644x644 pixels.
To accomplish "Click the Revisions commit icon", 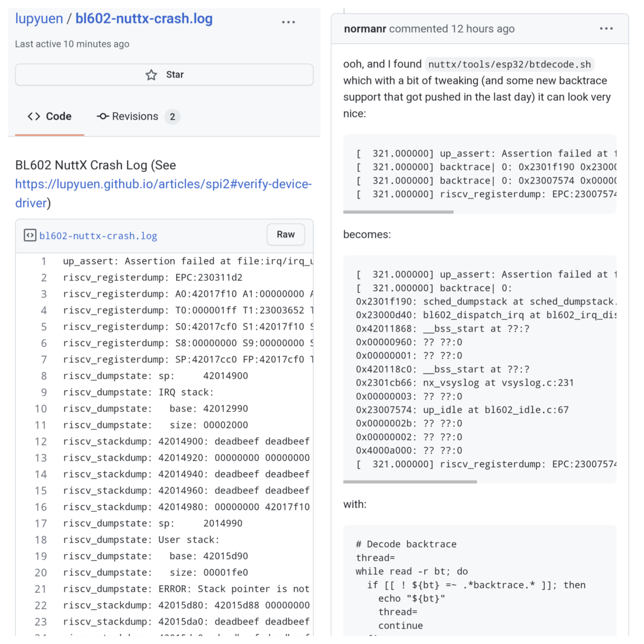I will pyautogui.click(x=103, y=116).
